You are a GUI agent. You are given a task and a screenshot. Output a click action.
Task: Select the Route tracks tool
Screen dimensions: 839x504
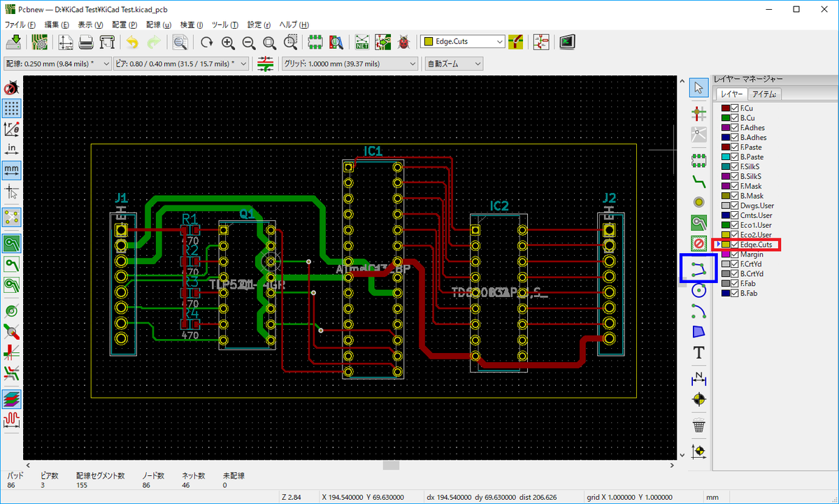point(698,182)
